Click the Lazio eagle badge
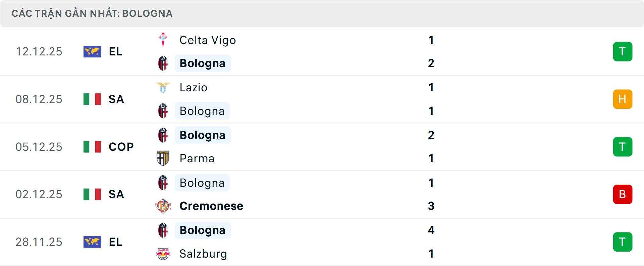The width and height of the screenshot is (644, 266). pyautogui.click(x=163, y=87)
